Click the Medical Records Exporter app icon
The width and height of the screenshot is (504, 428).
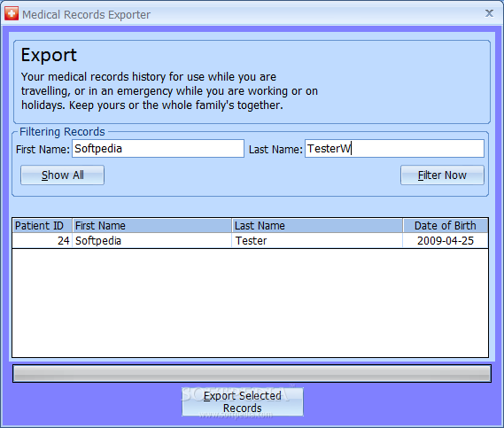coord(12,14)
